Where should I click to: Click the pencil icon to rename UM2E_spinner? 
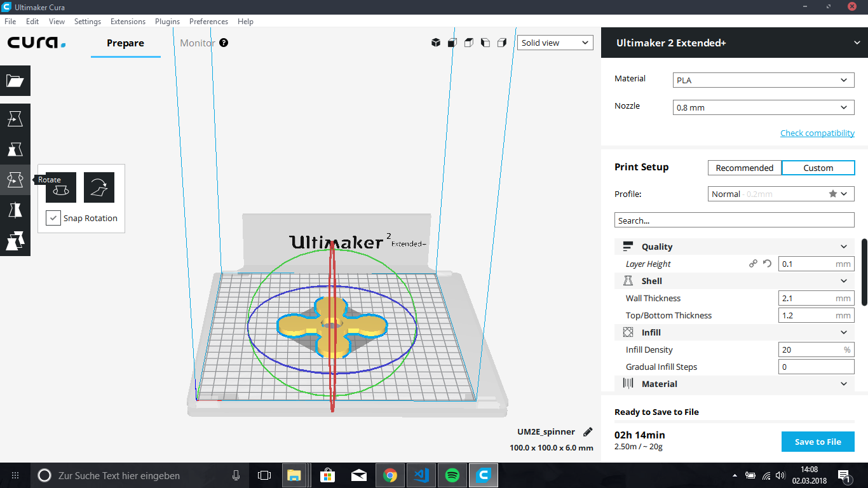[588, 431]
